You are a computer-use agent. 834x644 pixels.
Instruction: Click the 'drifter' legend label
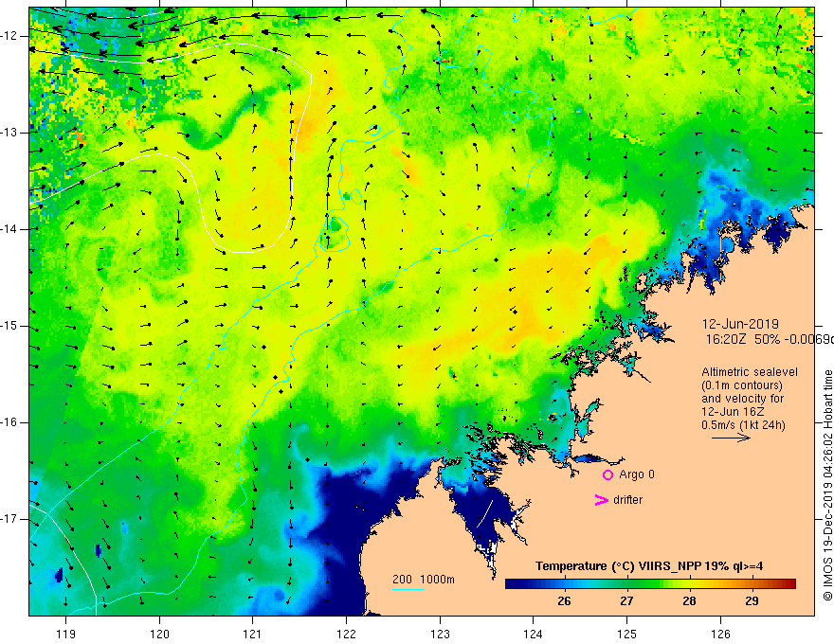[x=627, y=500]
